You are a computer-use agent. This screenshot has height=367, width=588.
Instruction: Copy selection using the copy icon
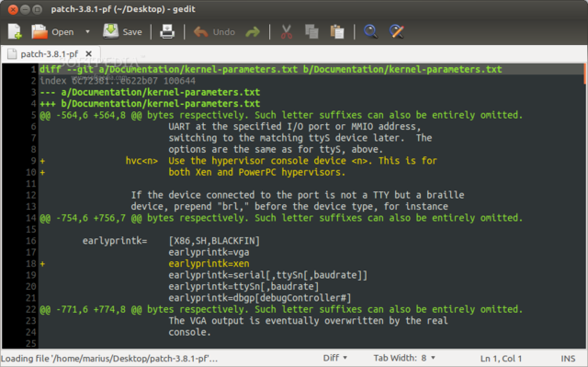311,32
